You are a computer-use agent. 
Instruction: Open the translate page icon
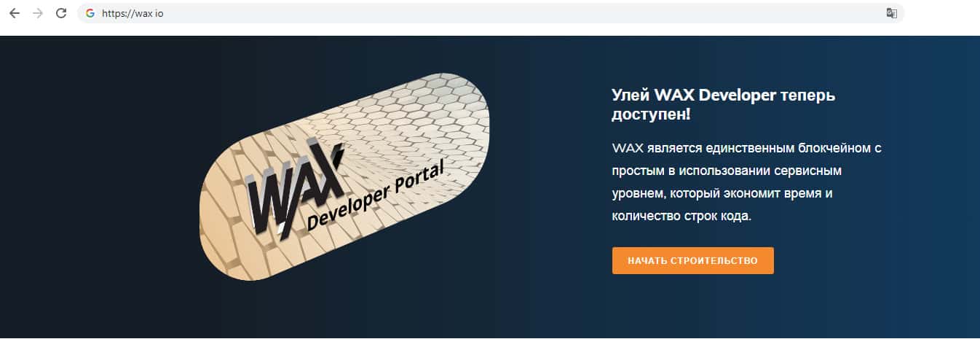(x=890, y=13)
